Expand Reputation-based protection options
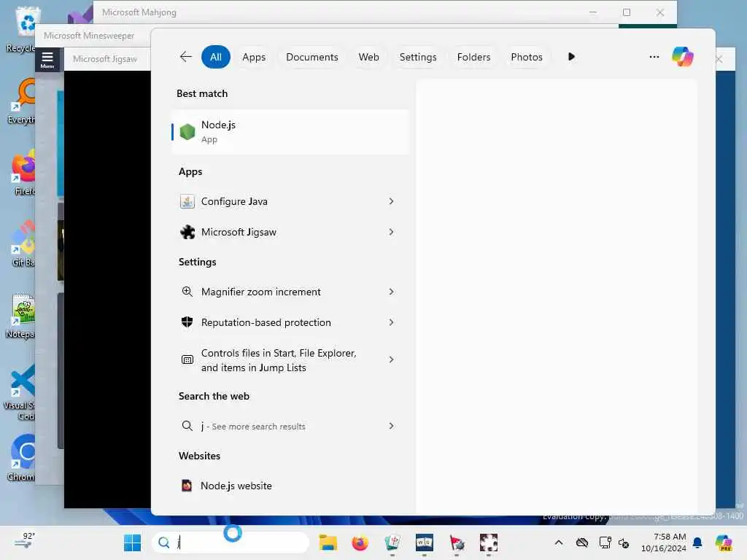The height and width of the screenshot is (560, 747). click(391, 322)
